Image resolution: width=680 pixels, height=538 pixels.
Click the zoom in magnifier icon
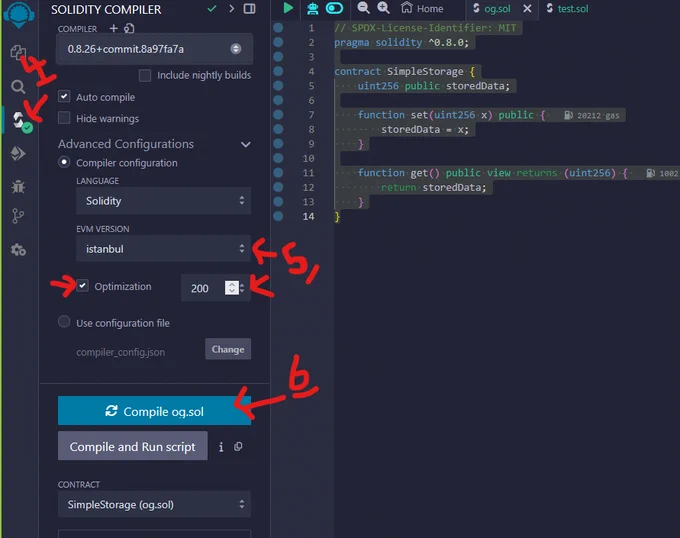pyautogui.click(x=383, y=8)
